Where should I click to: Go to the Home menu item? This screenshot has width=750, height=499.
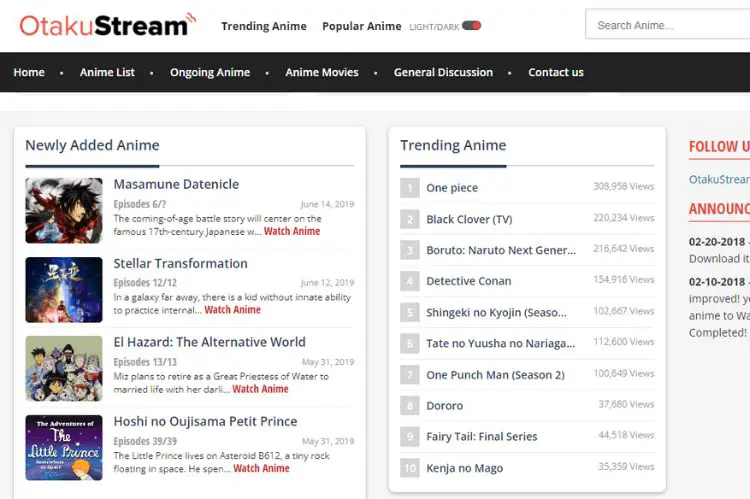[x=29, y=72]
